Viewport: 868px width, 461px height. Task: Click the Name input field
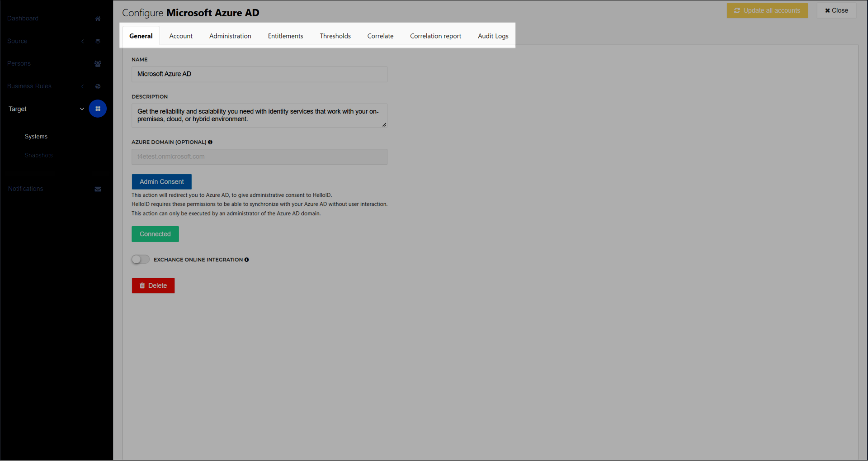coord(259,74)
